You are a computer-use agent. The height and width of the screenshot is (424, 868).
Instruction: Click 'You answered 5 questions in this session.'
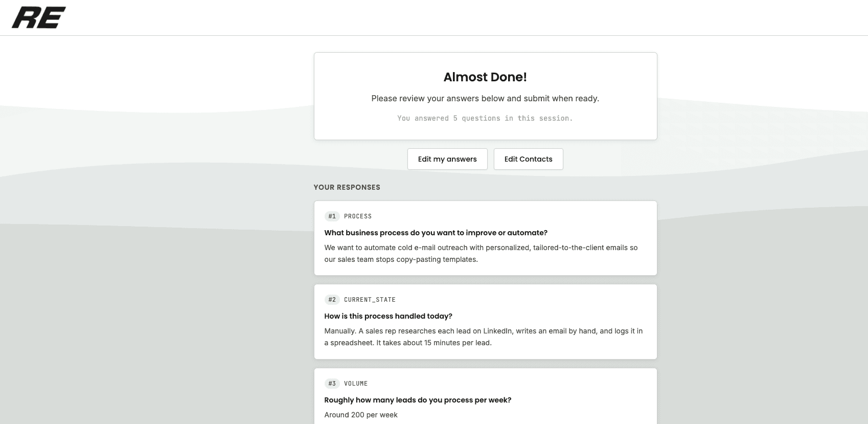pos(485,118)
